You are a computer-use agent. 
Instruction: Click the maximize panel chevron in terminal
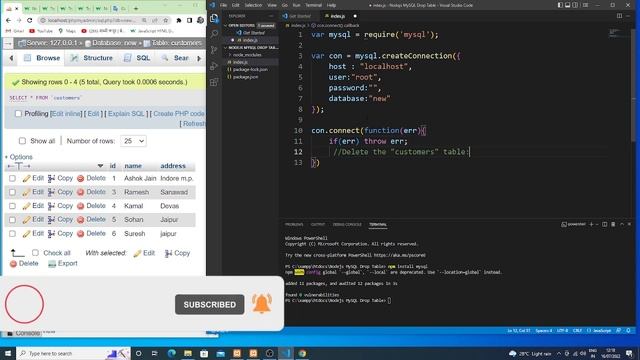pyautogui.click(x=622, y=224)
